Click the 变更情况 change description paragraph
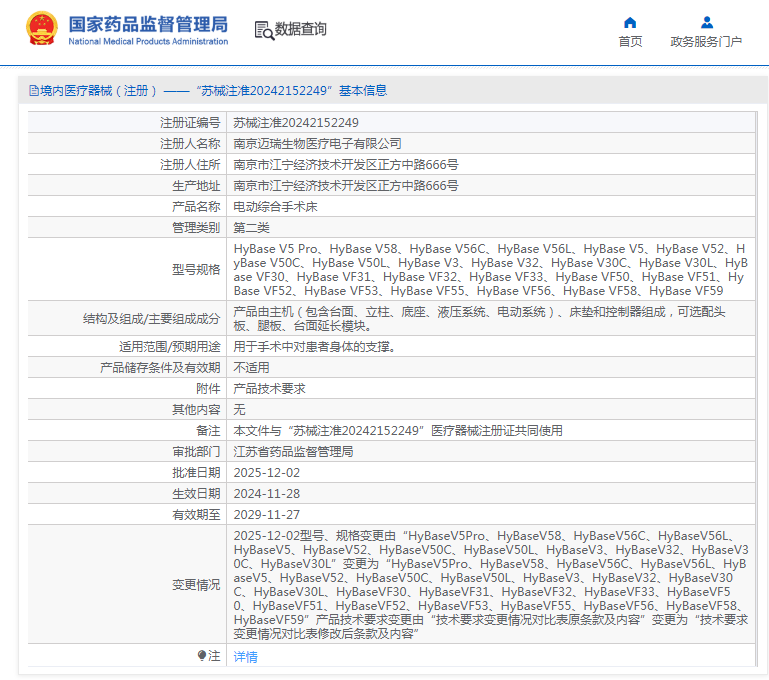Image resolution: width=769 pixels, height=680 pixels. (490, 585)
